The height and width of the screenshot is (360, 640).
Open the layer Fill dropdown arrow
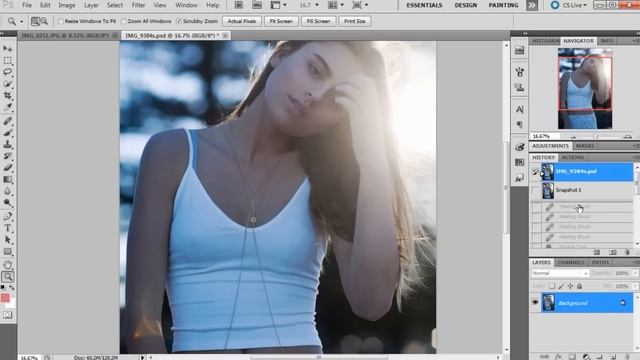tap(635, 286)
